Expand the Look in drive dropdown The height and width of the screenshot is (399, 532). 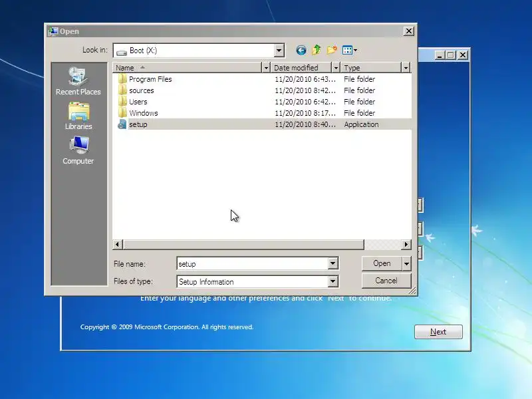click(279, 51)
